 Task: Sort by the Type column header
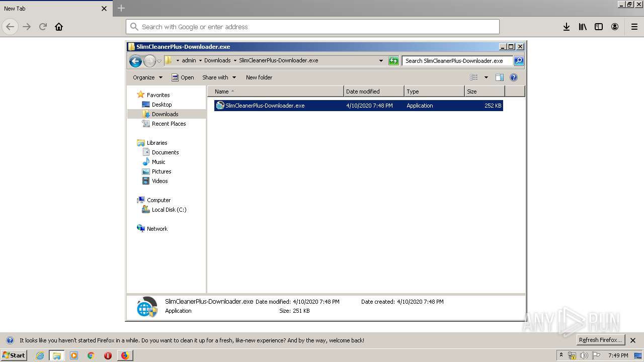point(434,92)
